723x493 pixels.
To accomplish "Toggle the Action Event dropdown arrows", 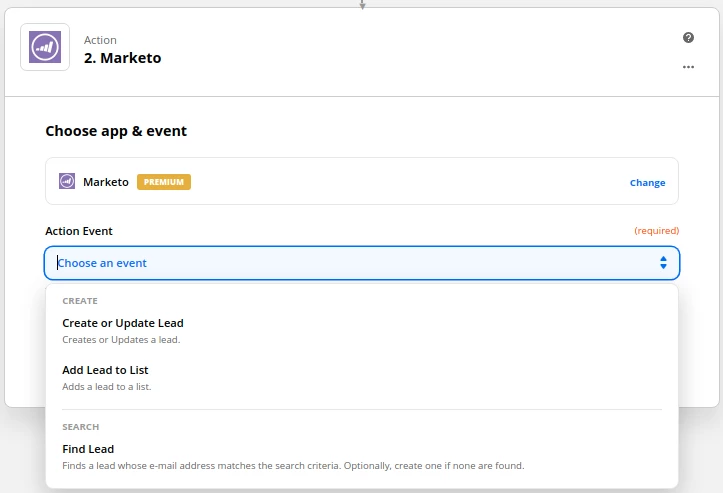I will (x=663, y=263).
